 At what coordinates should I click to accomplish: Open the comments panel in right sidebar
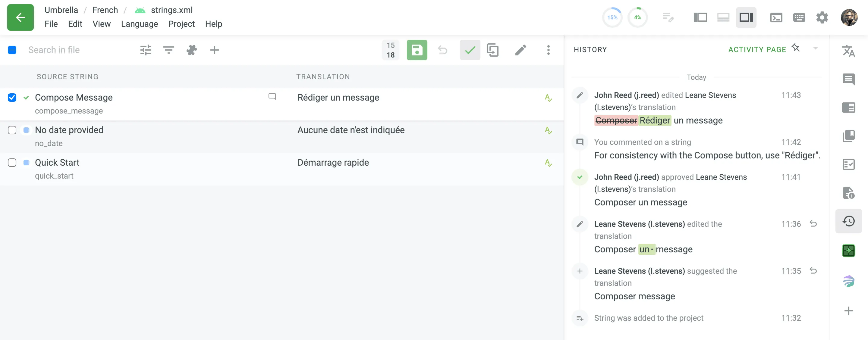[x=848, y=80]
